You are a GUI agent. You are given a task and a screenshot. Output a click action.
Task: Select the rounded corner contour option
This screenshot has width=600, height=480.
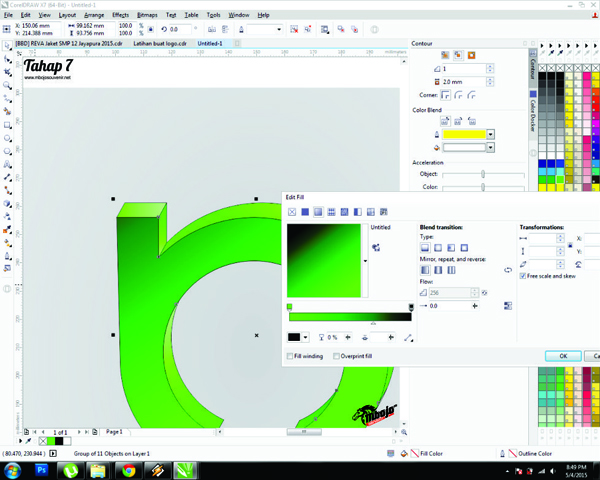click(x=458, y=95)
